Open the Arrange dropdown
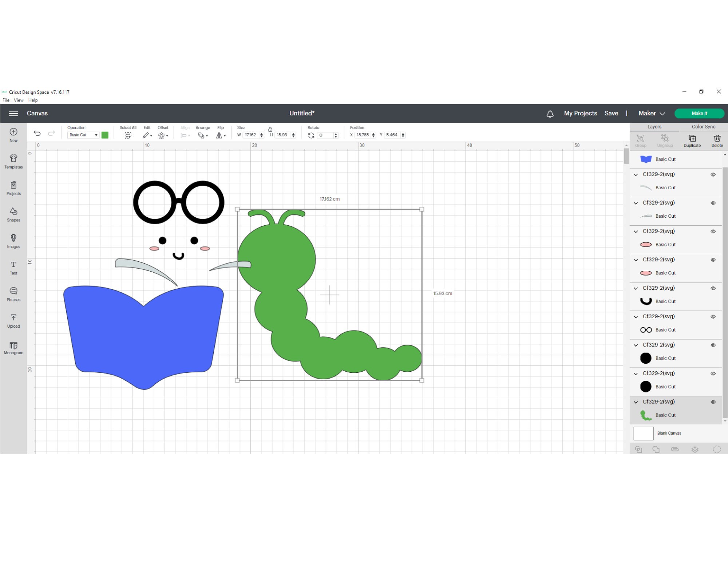This screenshot has width=728, height=585. point(203,135)
